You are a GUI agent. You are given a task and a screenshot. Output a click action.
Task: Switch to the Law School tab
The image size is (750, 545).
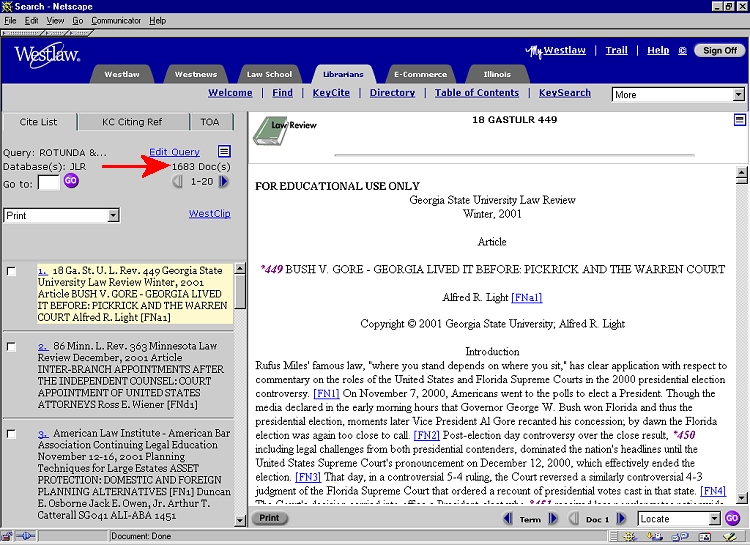click(269, 75)
